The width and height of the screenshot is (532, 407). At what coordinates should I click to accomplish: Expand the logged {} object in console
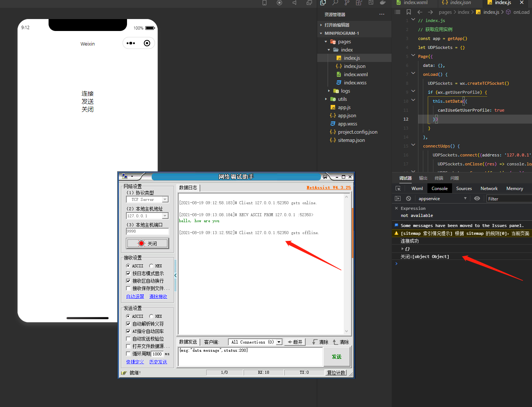click(402, 249)
